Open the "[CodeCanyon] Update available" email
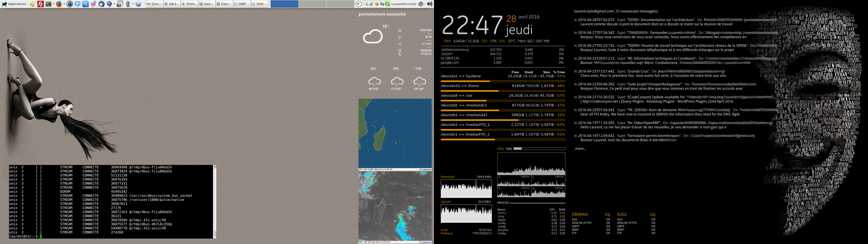This screenshot has width=868, height=244. point(674,99)
